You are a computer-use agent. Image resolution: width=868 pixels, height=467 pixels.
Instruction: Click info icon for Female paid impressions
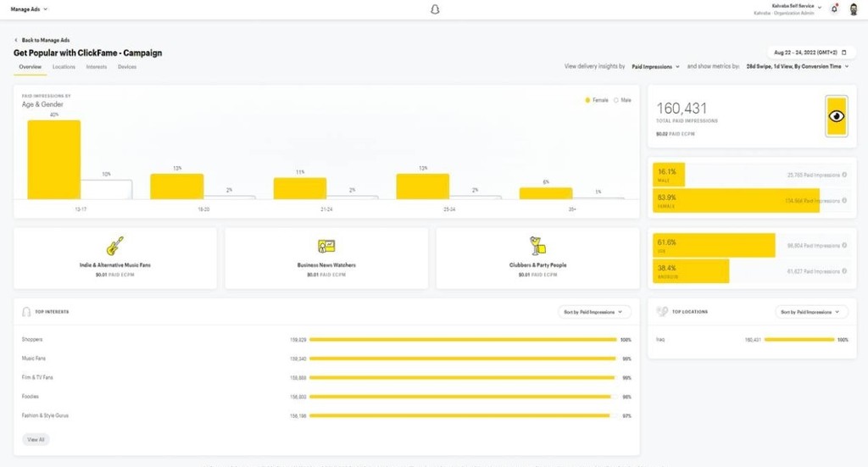844,200
